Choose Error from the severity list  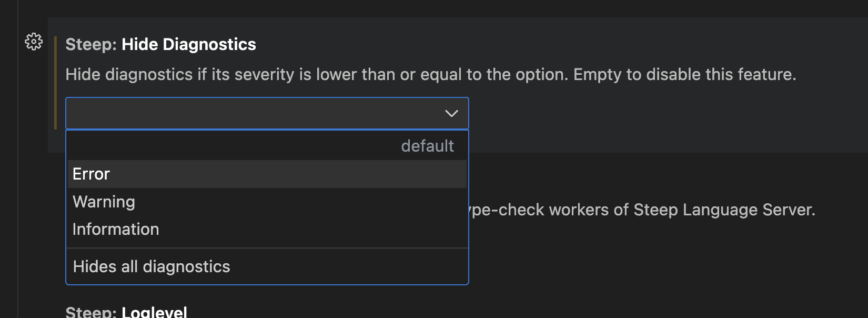pos(267,174)
